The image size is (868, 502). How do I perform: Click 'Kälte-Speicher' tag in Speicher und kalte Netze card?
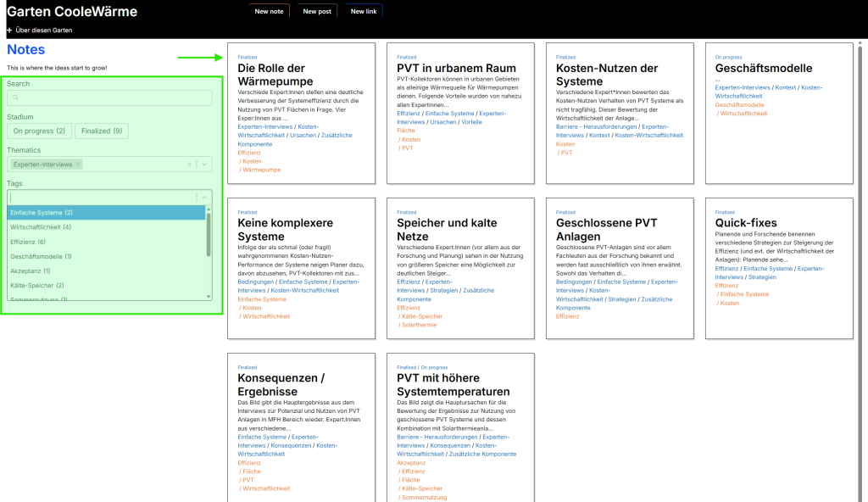(422, 316)
